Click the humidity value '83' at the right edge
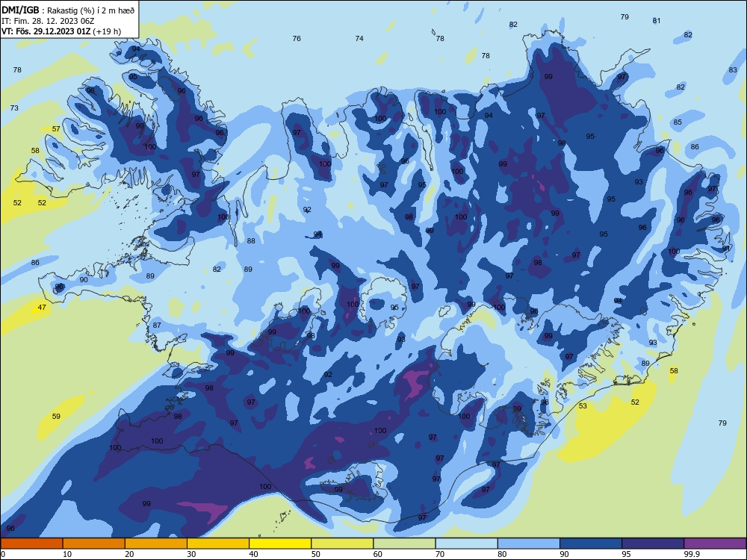 733,70
